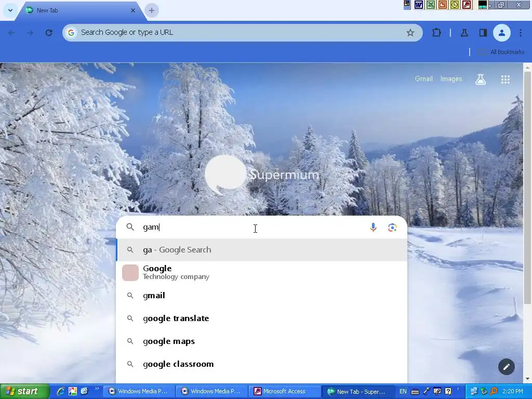Open the Images link
The height and width of the screenshot is (399, 532).
tap(451, 79)
